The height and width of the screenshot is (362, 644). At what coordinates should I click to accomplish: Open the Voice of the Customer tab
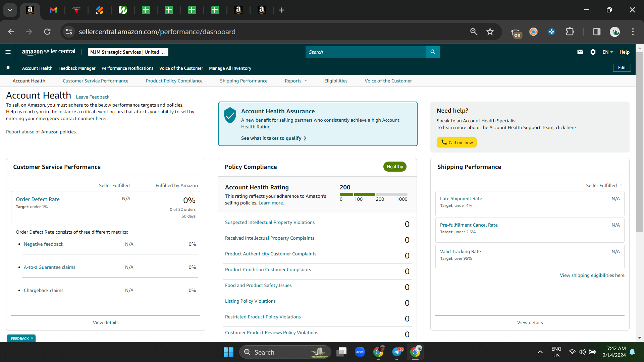click(388, 81)
